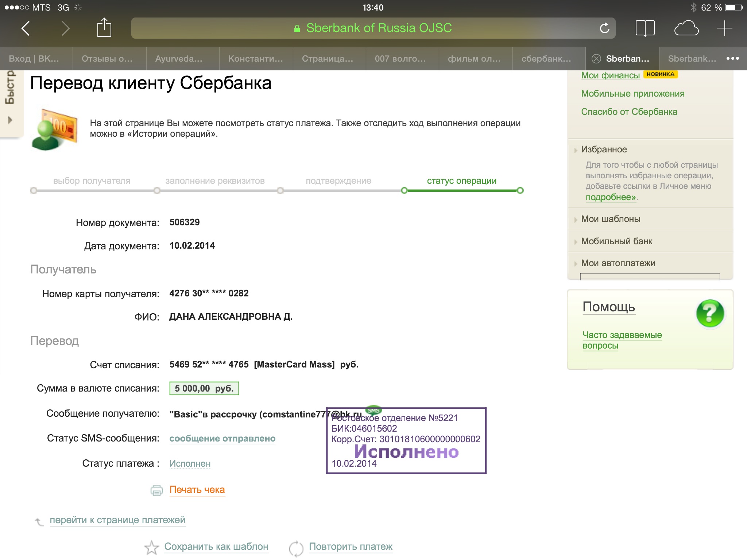
Task: Click Сохранить как шаблон link
Action: [x=216, y=547]
